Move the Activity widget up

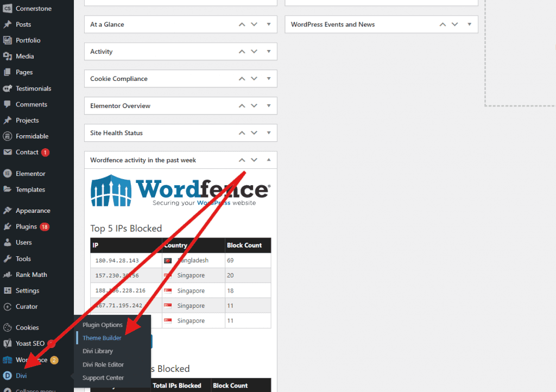click(241, 51)
